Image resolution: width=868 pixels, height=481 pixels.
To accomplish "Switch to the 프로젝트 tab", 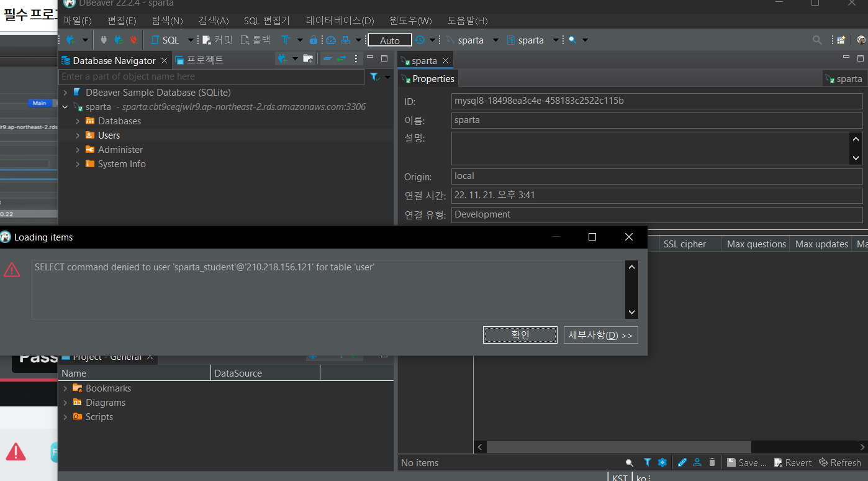I will (199, 60).
